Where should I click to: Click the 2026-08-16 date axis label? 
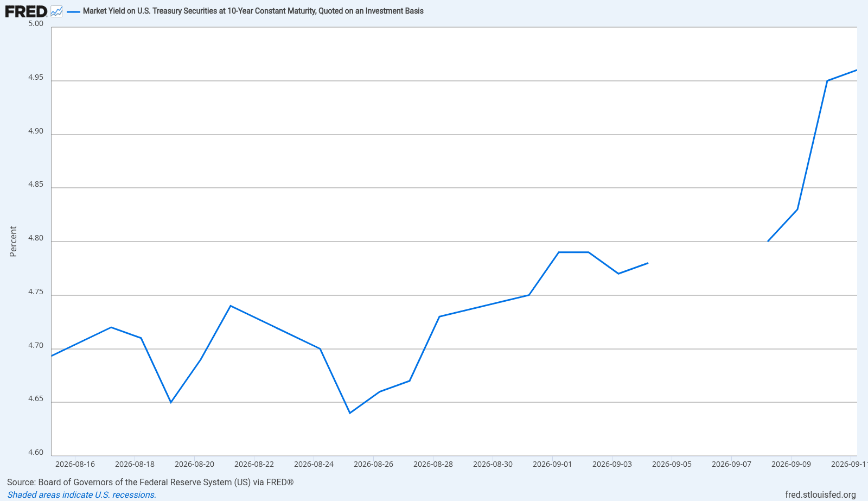[75, 464]
